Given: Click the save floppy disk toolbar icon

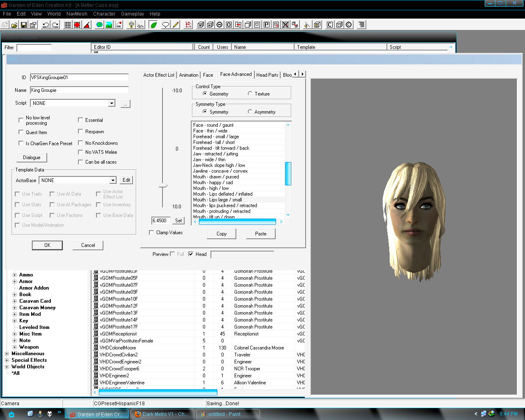Looking at the screenshot, I should click(24, 25).
